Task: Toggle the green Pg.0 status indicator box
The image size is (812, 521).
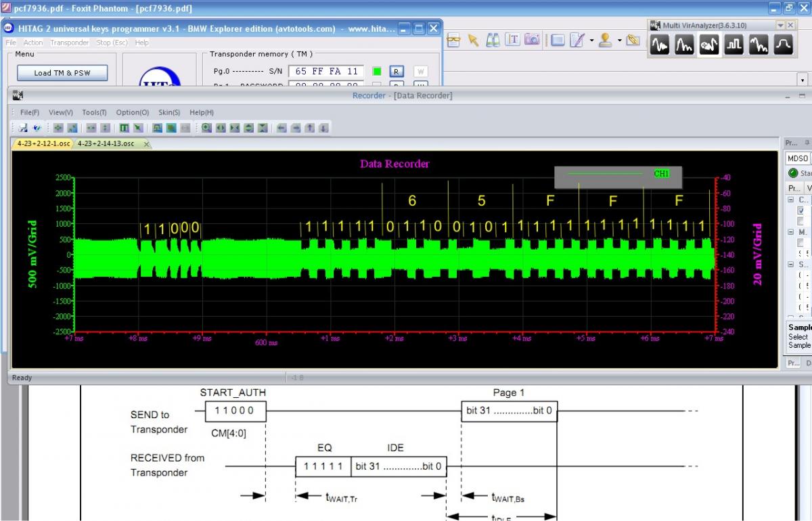Action: pyautogui.click(x=377, y=71)
